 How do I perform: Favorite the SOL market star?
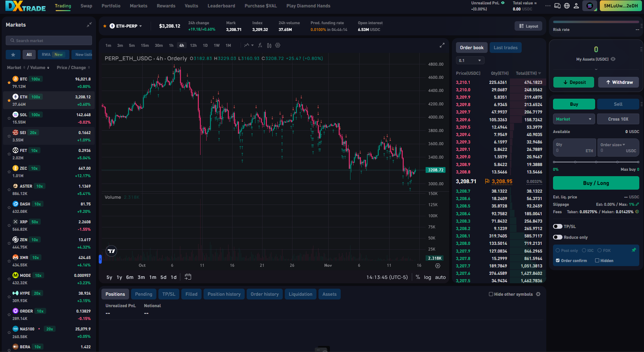[x=9, y=119]
